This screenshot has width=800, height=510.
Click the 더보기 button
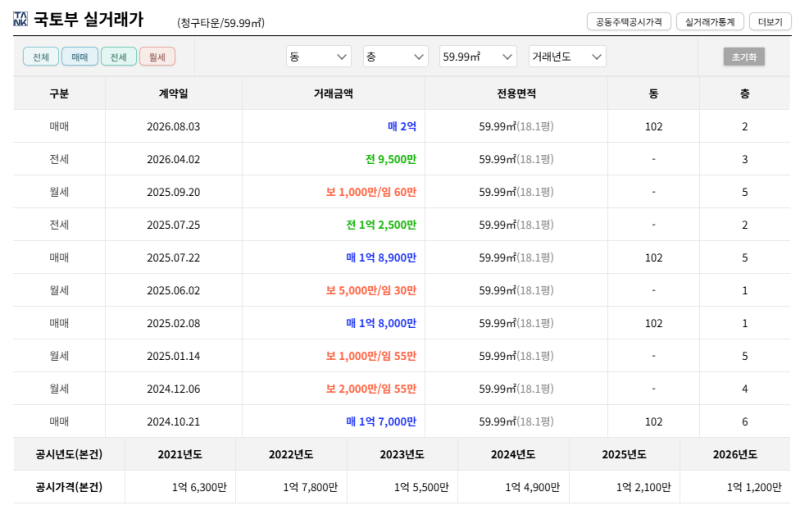[770, 22]
